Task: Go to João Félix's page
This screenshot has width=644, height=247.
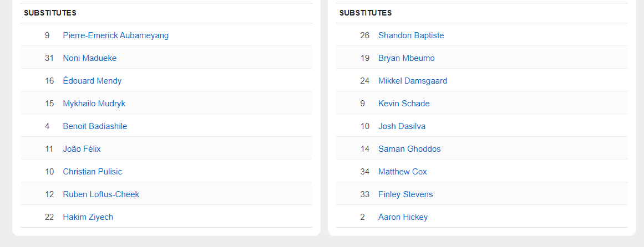Action: [82, 149]
